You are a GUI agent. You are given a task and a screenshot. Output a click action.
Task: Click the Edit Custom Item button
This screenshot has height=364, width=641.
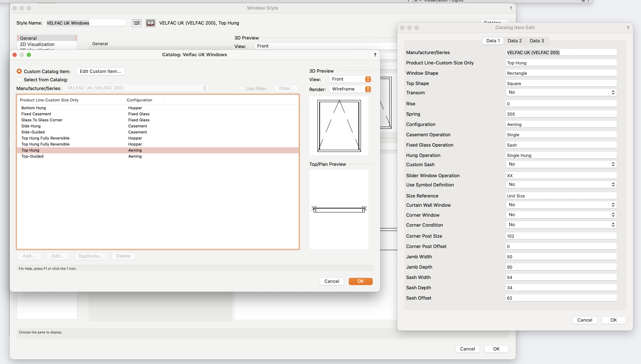click(x=100, y=71)
